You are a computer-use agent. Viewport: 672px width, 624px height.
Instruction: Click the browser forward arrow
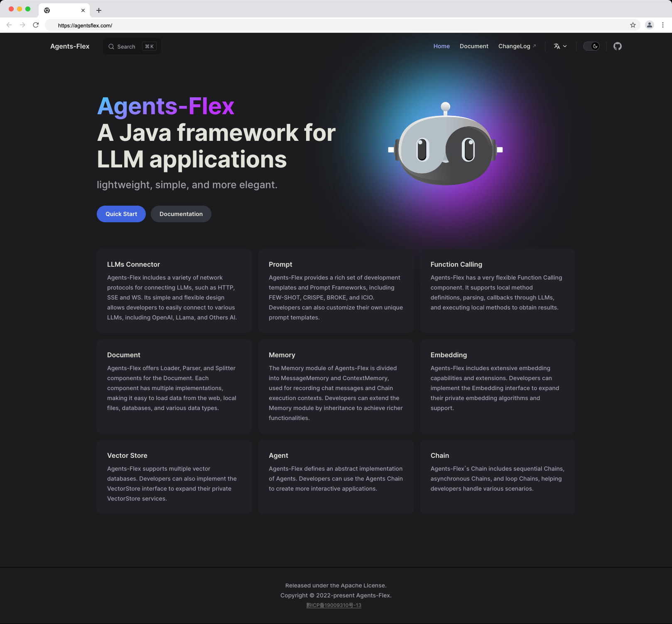click(22, 25)
